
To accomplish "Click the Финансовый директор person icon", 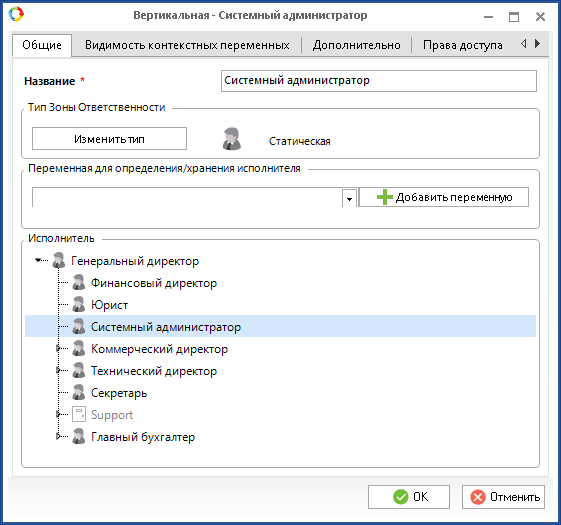I will (x=79, y=282).
